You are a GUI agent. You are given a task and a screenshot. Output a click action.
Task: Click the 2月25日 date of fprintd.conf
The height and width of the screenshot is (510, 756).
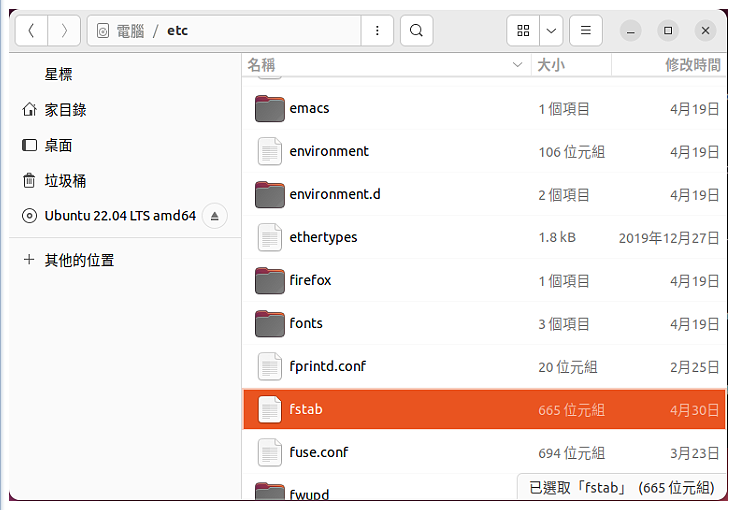pos(694,367)
